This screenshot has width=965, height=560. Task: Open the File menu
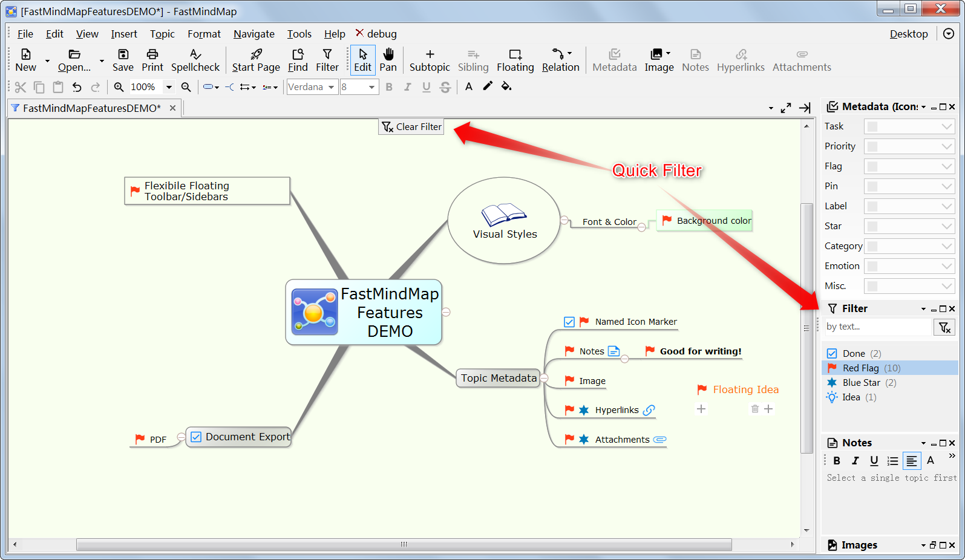(25, 34)
